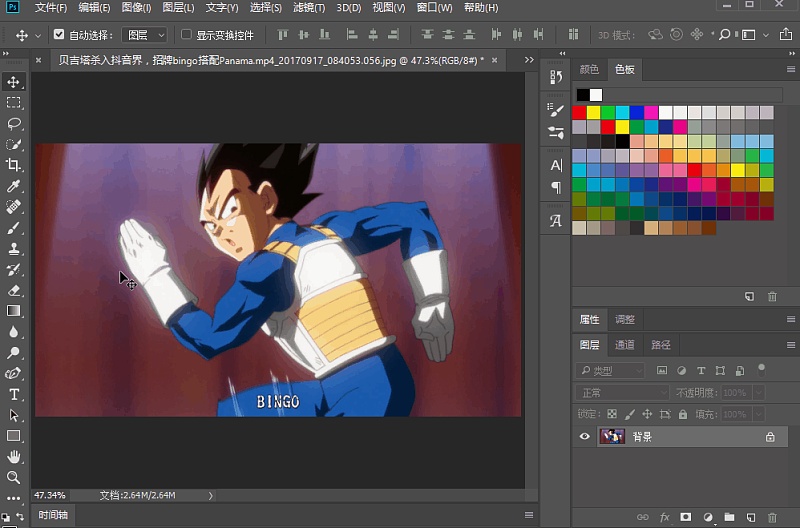The width and height of the screenshot is (800, 528).
Task: Select the Zoom tool
Action: 13,477
